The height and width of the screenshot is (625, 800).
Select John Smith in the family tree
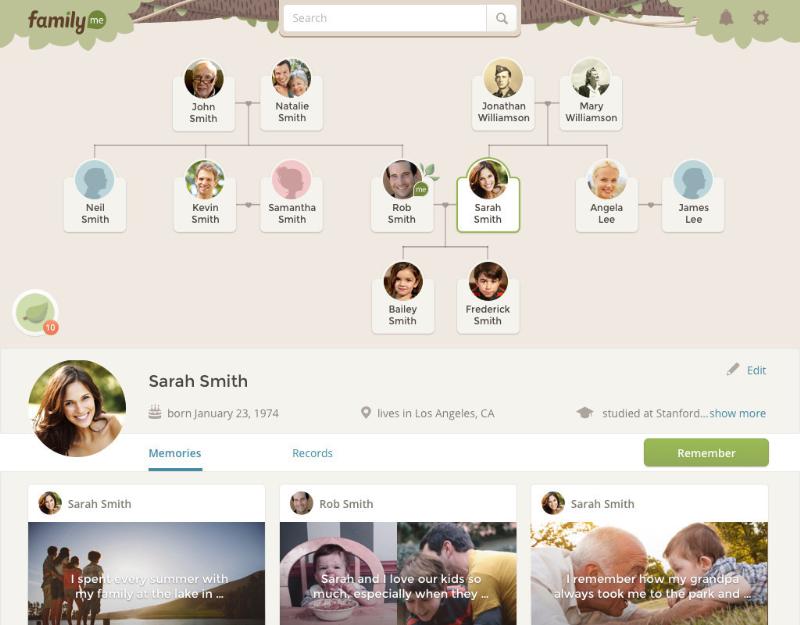204,95
